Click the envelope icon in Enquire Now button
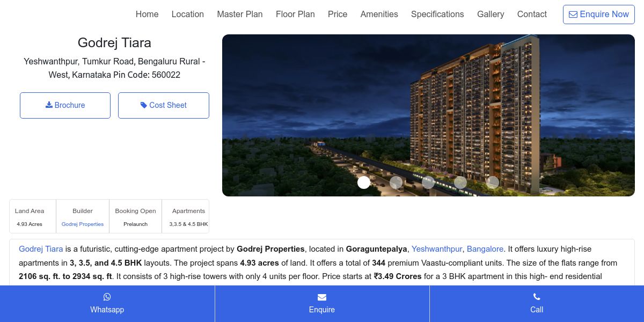Image resolution: width=644 pixels, height=322 pixels. (573, 14)
